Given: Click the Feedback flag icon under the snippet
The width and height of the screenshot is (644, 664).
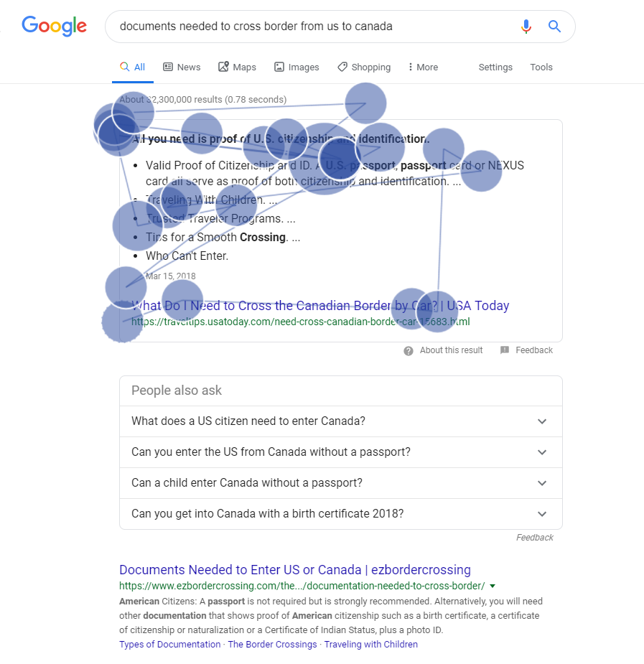Looking at the screenshot, I should [x=505, y=350].
